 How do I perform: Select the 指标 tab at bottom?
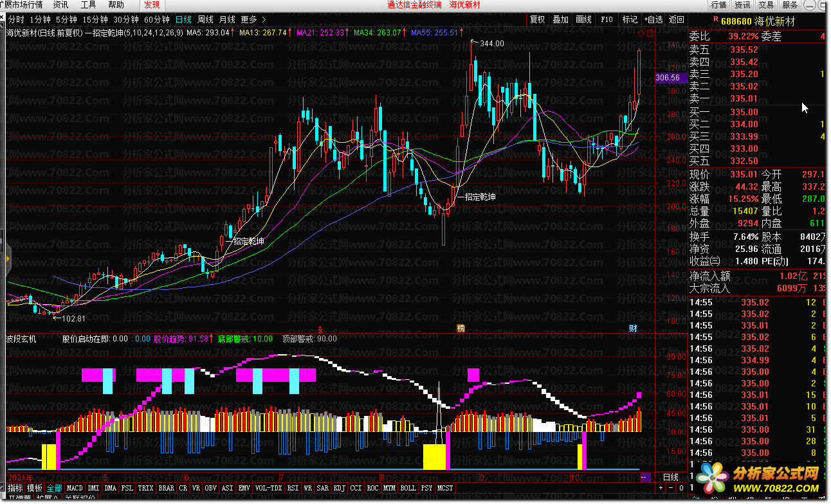tap(15, 488)
